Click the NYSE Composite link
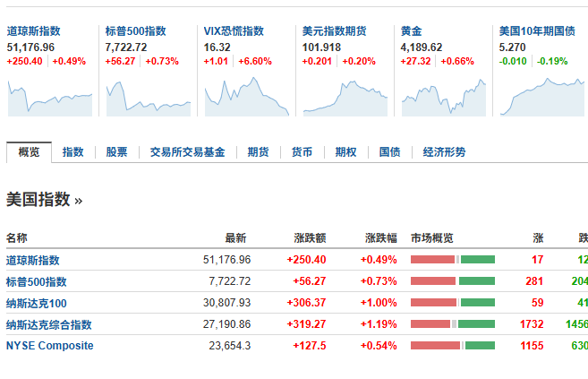Viewport: 588px width, 379px height. (x=50, y=346)
